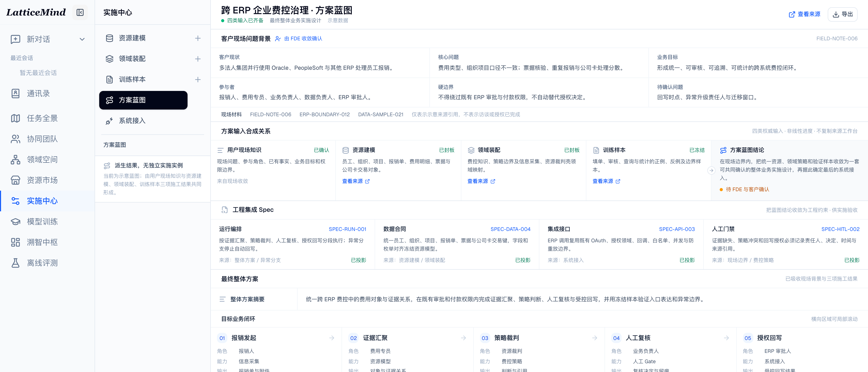Screen dimensions: 868x372
Task: Expand 领域装配 with the plus button
Action: point(198,59)
